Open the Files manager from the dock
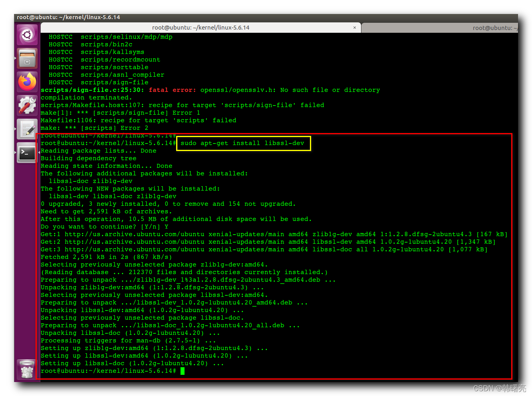 [x=27, y=58]
